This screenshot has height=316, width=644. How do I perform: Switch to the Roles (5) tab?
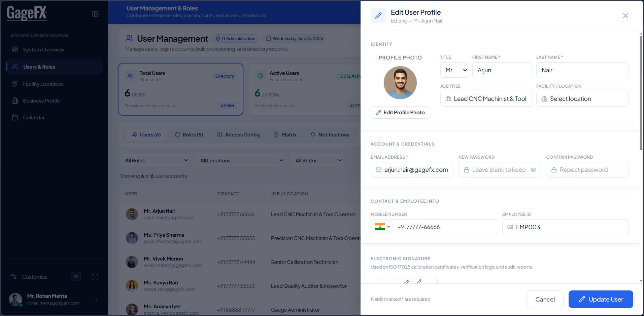coord(189,135)
